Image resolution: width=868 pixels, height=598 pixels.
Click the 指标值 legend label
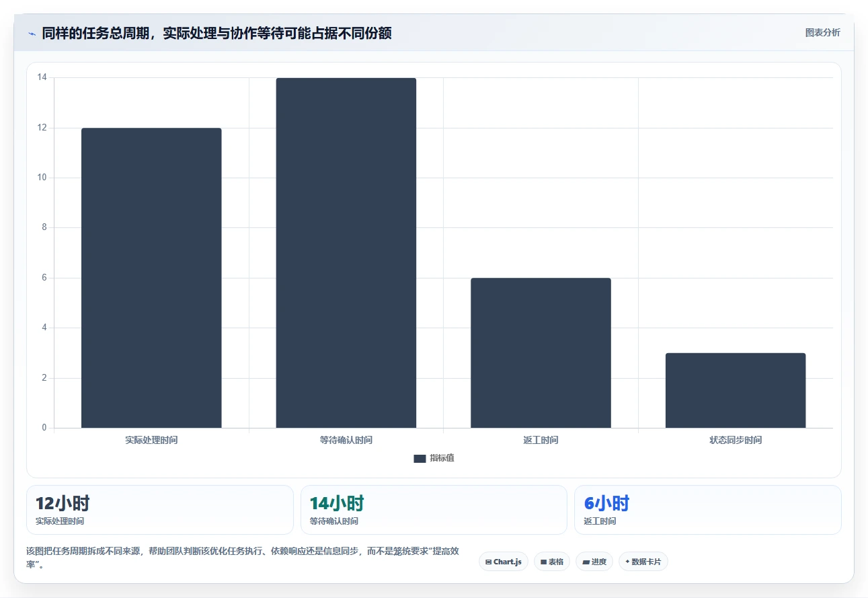[442, 458]
